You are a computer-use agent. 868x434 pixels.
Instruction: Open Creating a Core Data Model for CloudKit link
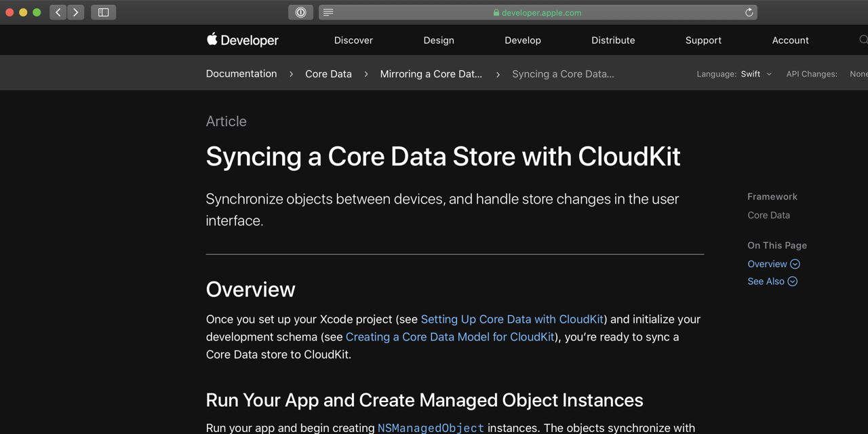coord(450,337)
